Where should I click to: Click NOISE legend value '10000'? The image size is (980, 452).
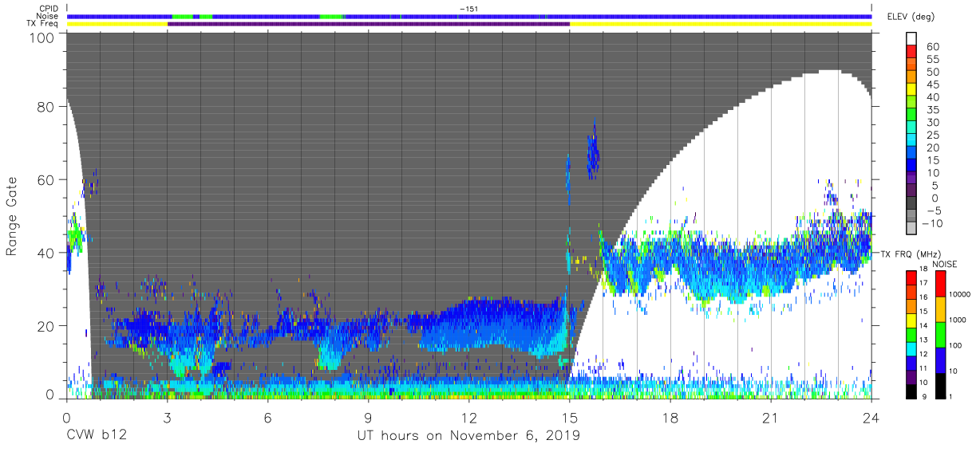[959, 295]
